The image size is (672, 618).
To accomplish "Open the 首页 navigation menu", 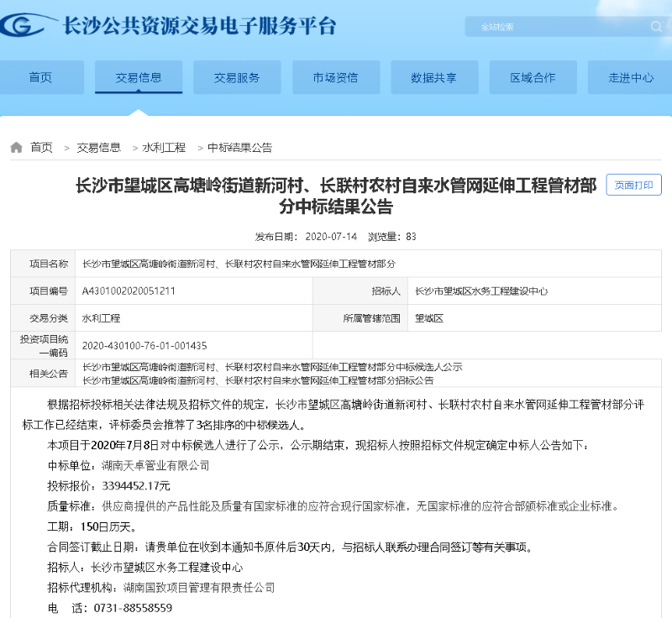I will click(x=41, y=76).
